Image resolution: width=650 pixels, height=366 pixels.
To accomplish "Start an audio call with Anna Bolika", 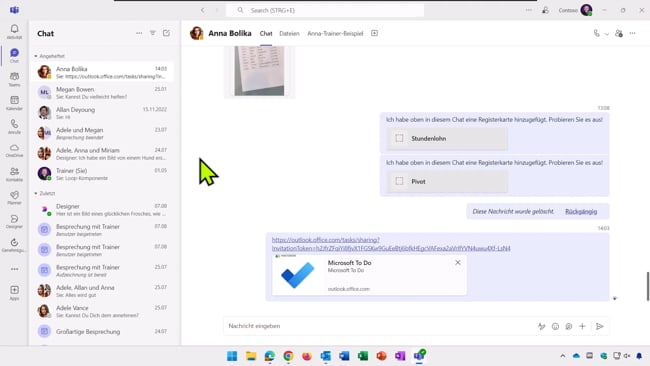I will click(x=597, y=33).
